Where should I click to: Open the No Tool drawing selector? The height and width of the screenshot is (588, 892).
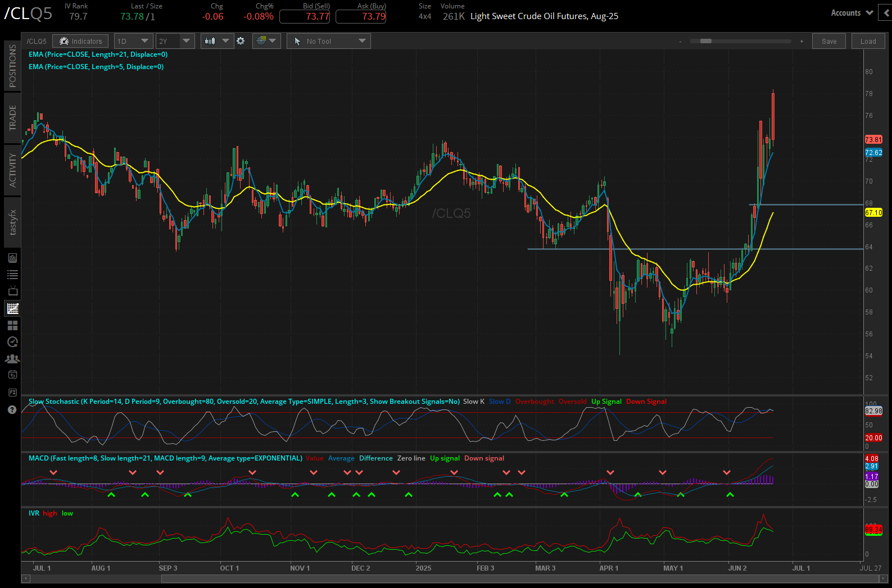pos(329,41)
